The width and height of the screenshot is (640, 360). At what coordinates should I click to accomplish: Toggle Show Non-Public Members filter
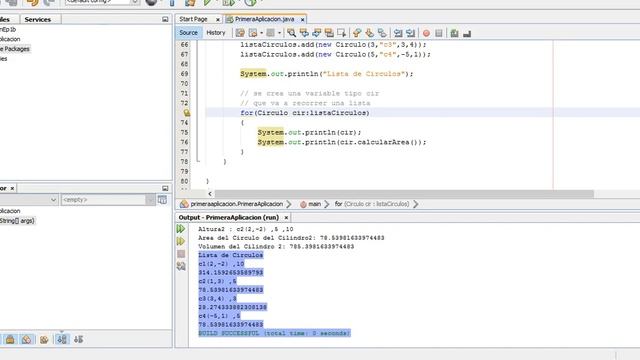point(10,339)
